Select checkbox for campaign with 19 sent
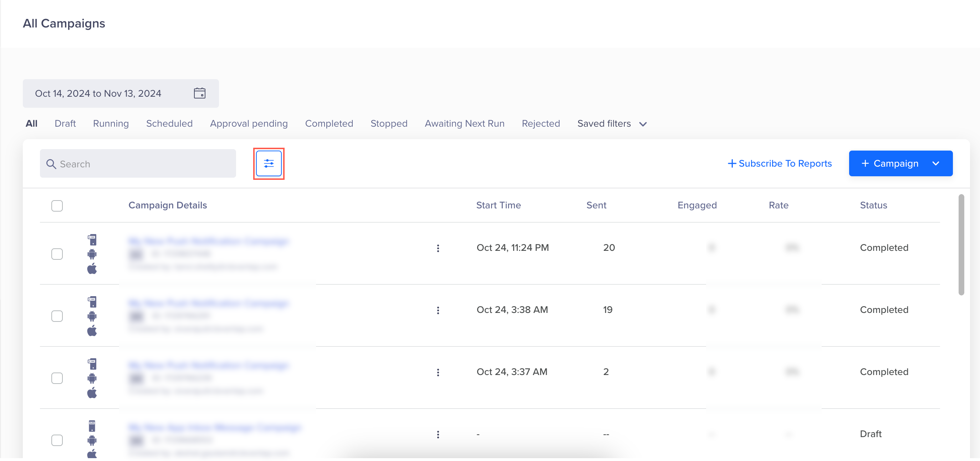Viewport: 980px width, 461px height. tap(57, 316)
